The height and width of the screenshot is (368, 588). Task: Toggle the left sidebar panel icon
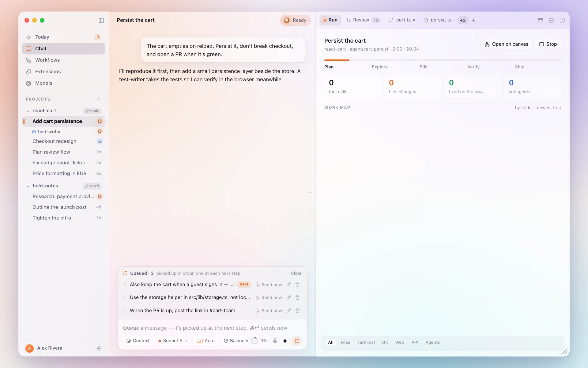coord(101,20)
